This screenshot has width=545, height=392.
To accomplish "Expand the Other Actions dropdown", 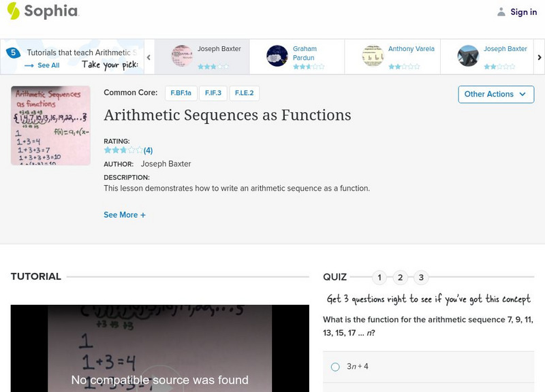I will pyautogui.click(x=496, y=94).
